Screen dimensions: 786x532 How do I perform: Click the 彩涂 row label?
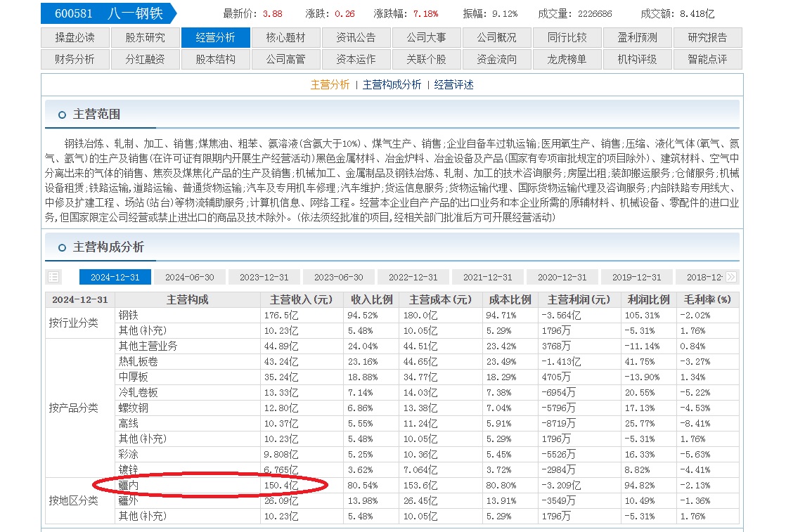coord(129,455)
